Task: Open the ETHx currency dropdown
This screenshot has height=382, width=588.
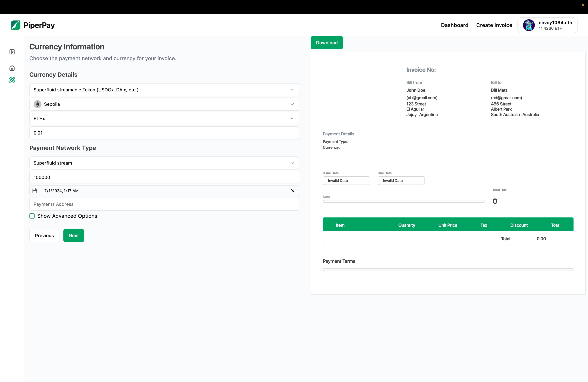Action: point(292,119)
